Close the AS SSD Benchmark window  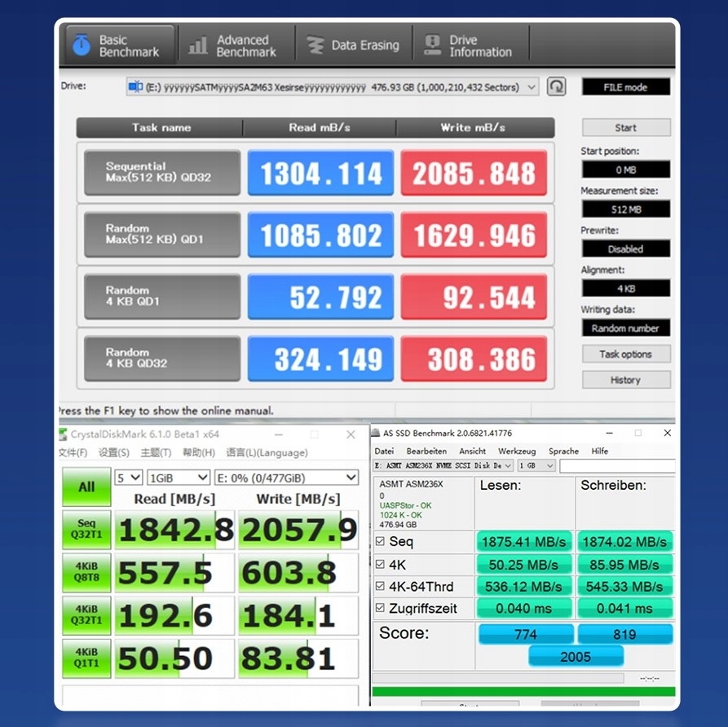click(667, 433)
